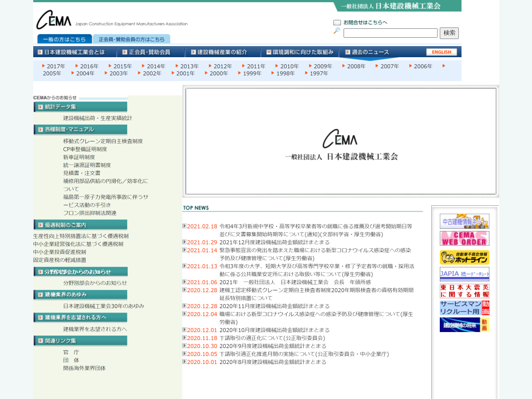This screenshot has width=532, height=399.
Task: Select the 2017年 news archive
Action: (x=56, y=66)
